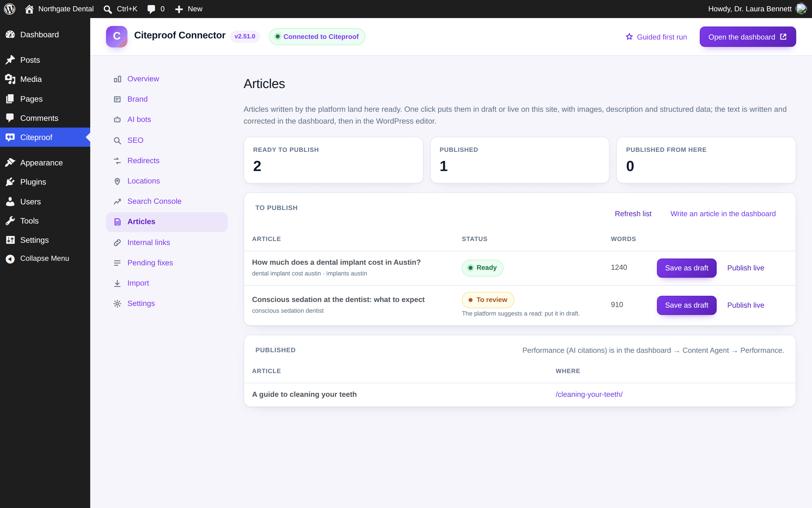Click the Import download icon

click(x=117, y=283)
